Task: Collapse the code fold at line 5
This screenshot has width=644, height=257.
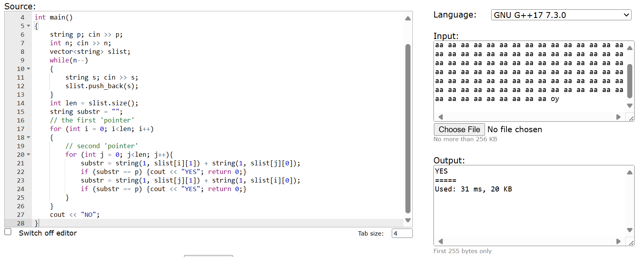Action: pos(28,26)
